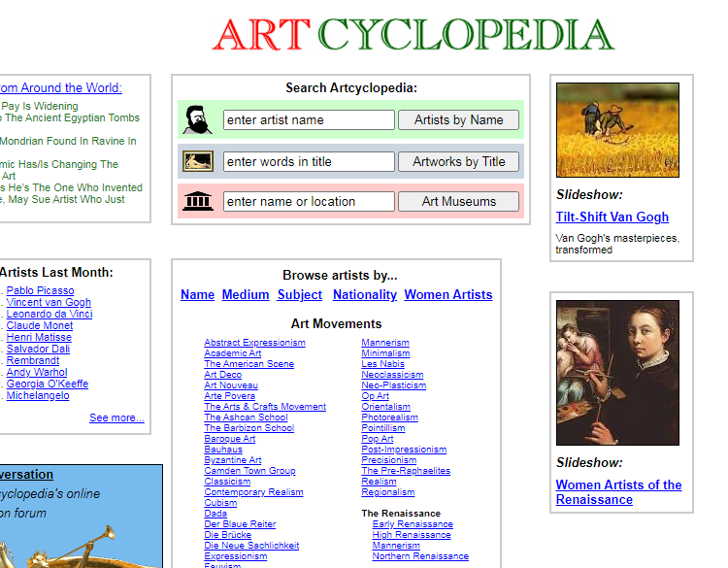728x568 pixels.
Task: Click the Art Museums button
Action: 459,202
